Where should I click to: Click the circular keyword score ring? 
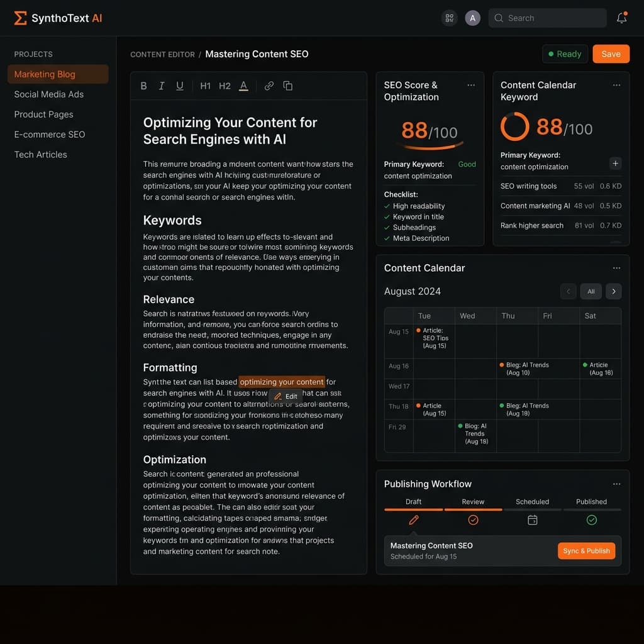click(514, 126)
